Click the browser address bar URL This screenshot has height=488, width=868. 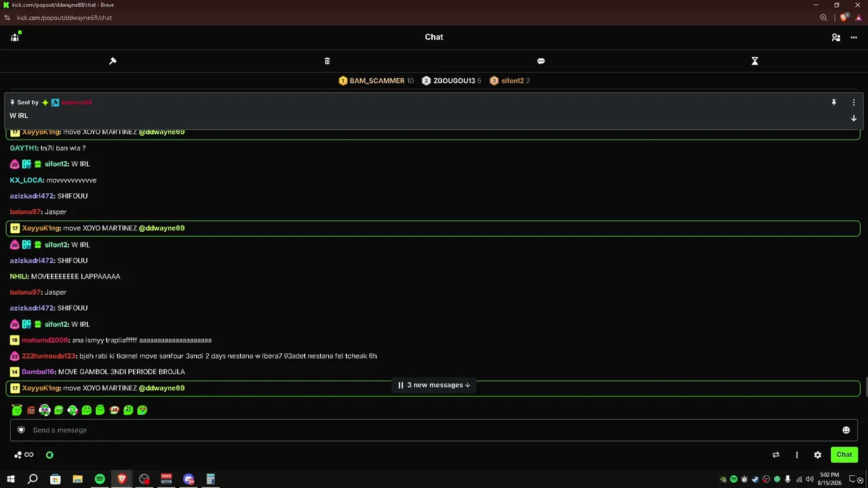point(64,18)
